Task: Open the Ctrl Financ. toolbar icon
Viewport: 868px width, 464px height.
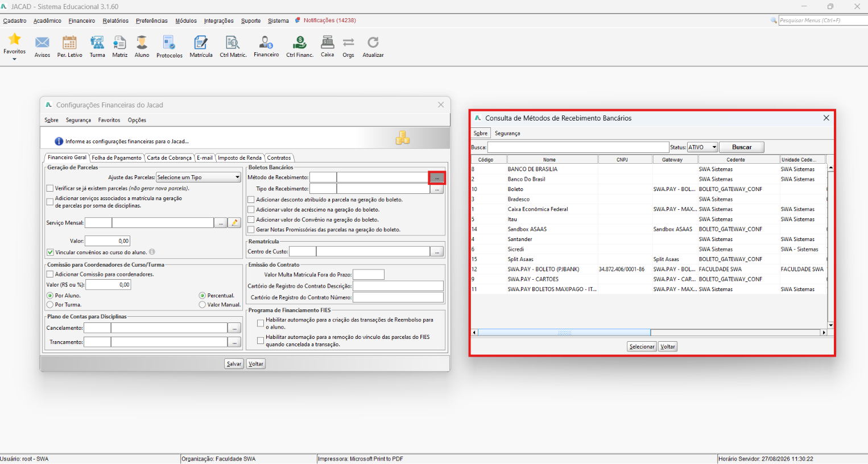Action: pos(300,43)
